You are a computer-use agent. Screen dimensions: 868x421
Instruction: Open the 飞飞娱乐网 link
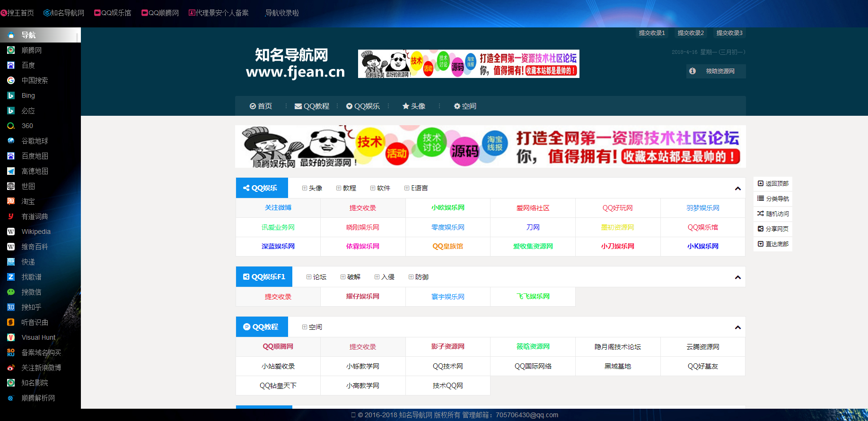coord(533,297)
